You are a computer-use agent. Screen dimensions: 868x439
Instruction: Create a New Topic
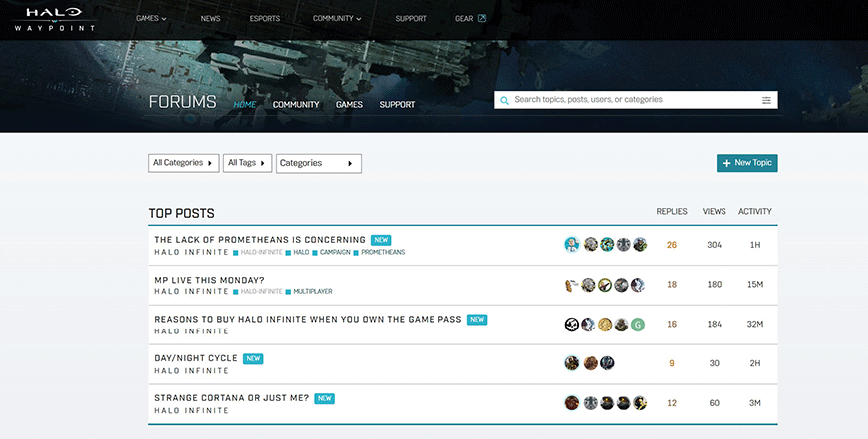[x=746, y=163]
